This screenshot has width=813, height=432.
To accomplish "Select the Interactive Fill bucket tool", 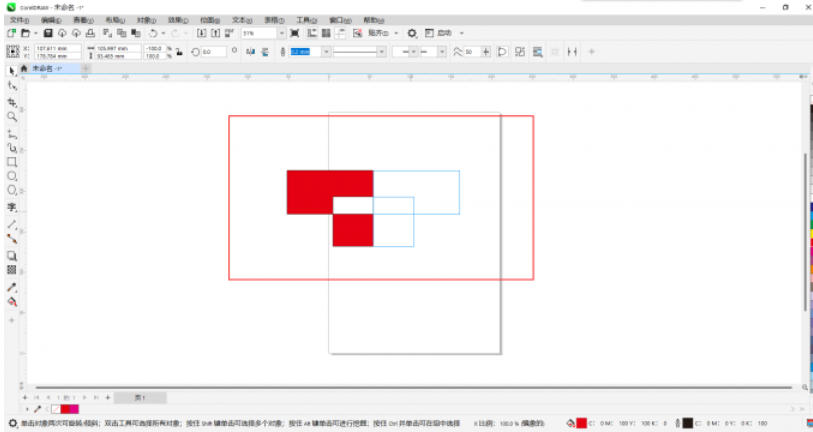I will click(x=12, y=302).
